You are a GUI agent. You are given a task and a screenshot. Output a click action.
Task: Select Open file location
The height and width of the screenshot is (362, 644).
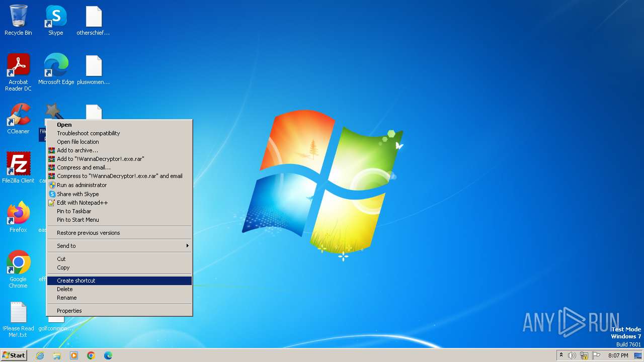click(119, 142)
